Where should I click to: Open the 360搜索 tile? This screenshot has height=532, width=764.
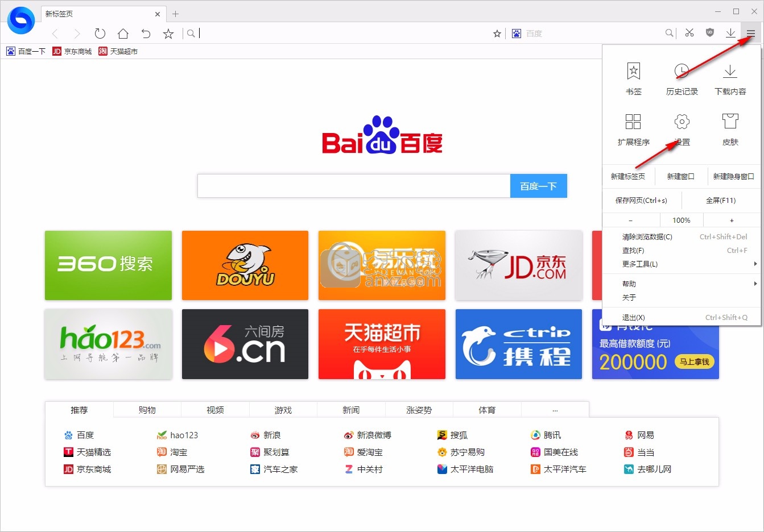click(108, 265)
